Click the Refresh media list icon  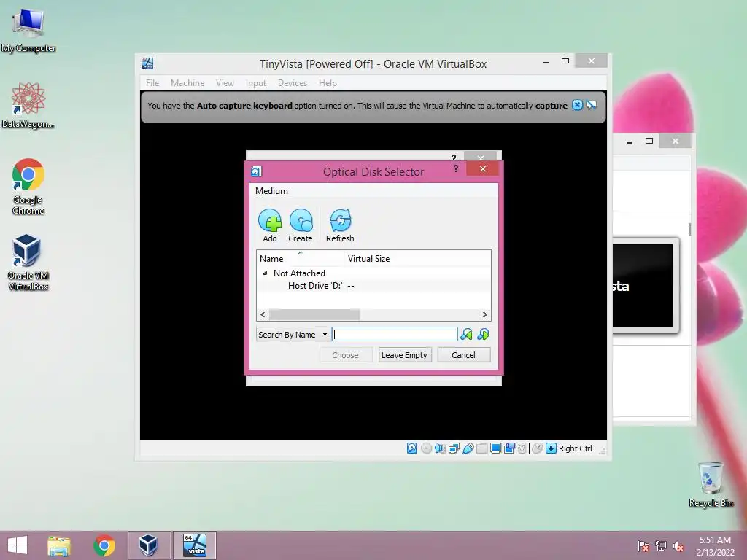pos(340,220)
